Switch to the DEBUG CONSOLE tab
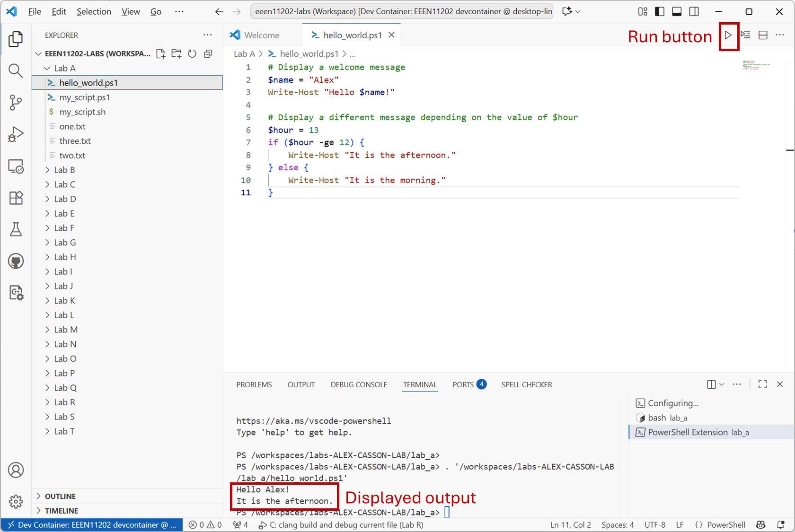795x532 pixels. [x=359, y=384]
